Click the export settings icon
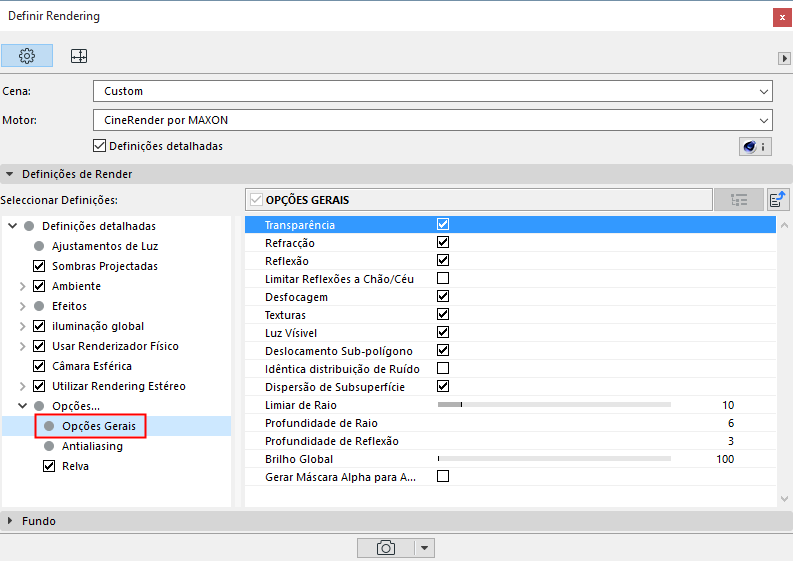The height and width of the screenshot is (561, 793). pos(778,199)
